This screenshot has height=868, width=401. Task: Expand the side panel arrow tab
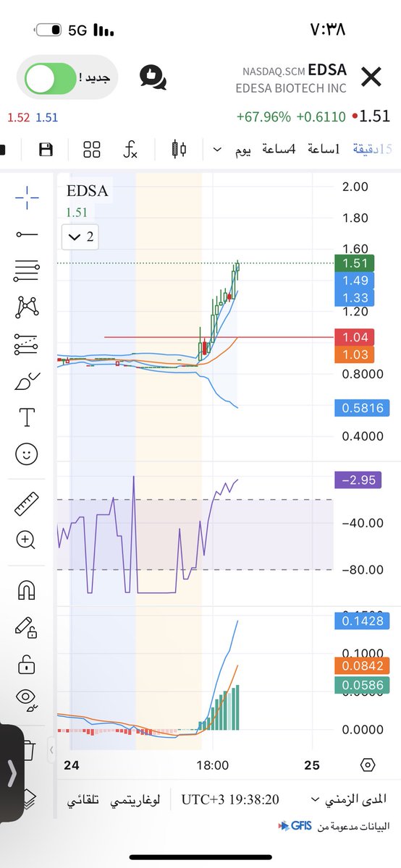pyautogui.click(x=12, y=774)
